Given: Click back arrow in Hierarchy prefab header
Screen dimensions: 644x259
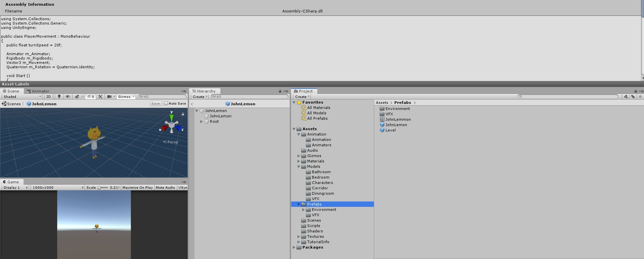Looking at the screenshot, I should pos(192,104).
